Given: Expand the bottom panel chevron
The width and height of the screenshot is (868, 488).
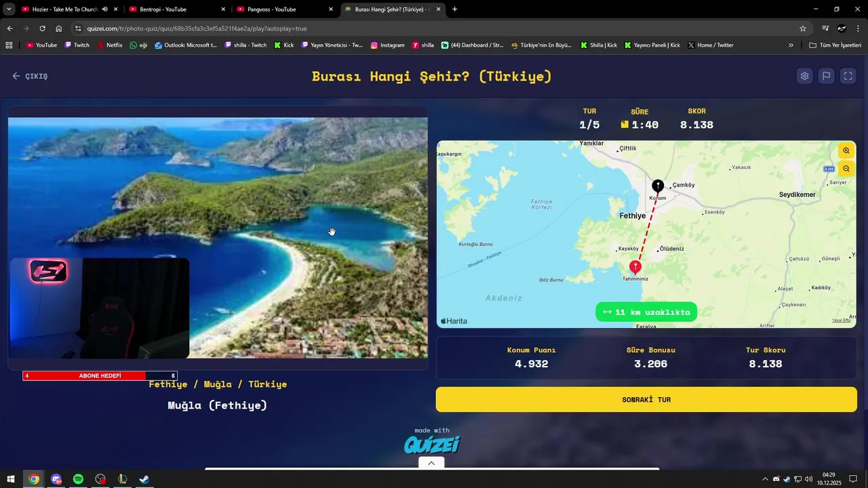Looking at the screenshot, I should (x=431, y=463).
